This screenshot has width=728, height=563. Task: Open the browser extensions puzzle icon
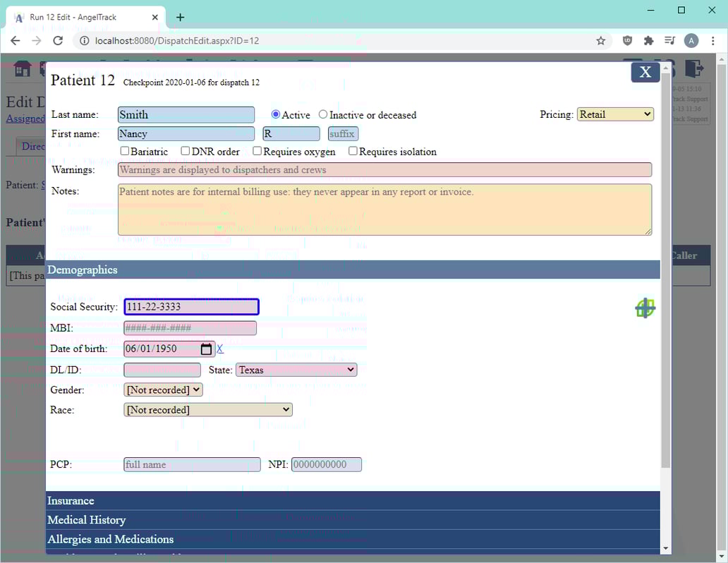point(648,40)
